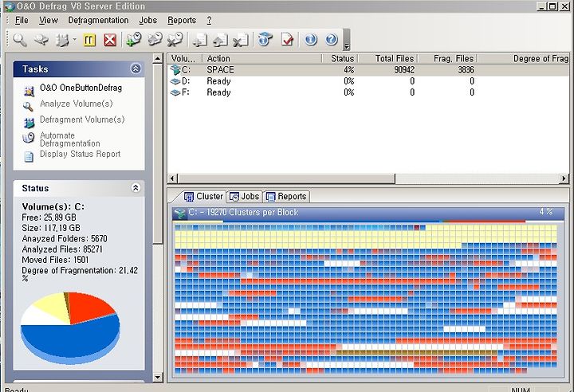Click the Defragment puzzle toolbar icon

[62, 40]
